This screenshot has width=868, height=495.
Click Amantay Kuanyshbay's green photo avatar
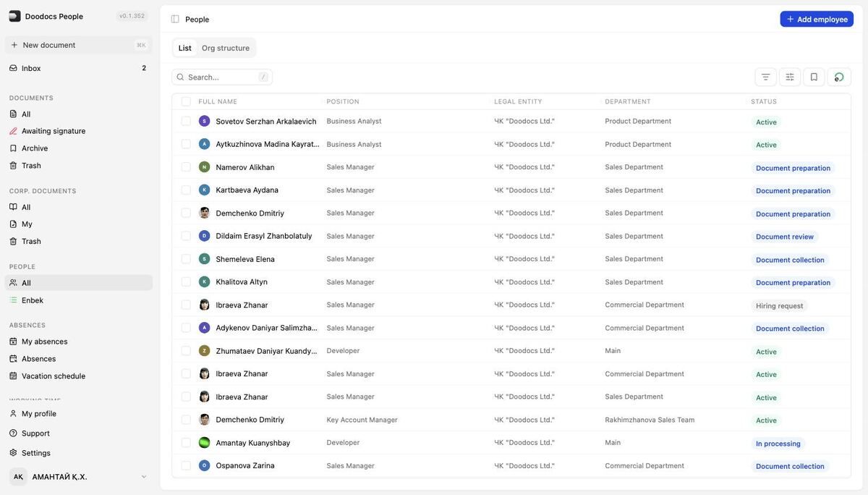[205, 443]
